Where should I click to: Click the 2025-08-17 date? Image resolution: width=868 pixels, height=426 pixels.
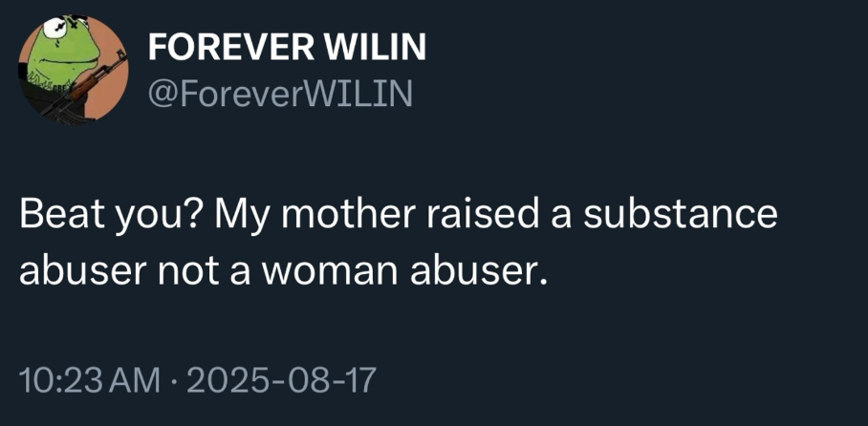tap(281, 381)
